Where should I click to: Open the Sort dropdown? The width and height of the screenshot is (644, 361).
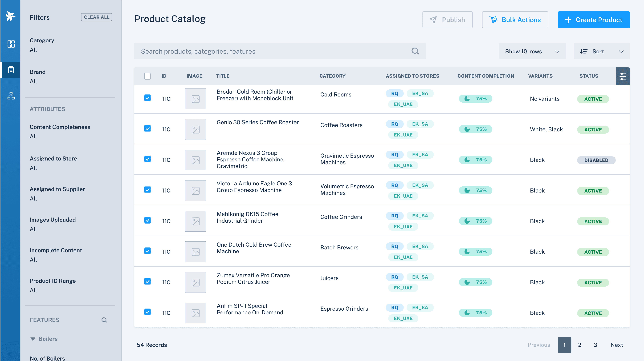point(601,51)
